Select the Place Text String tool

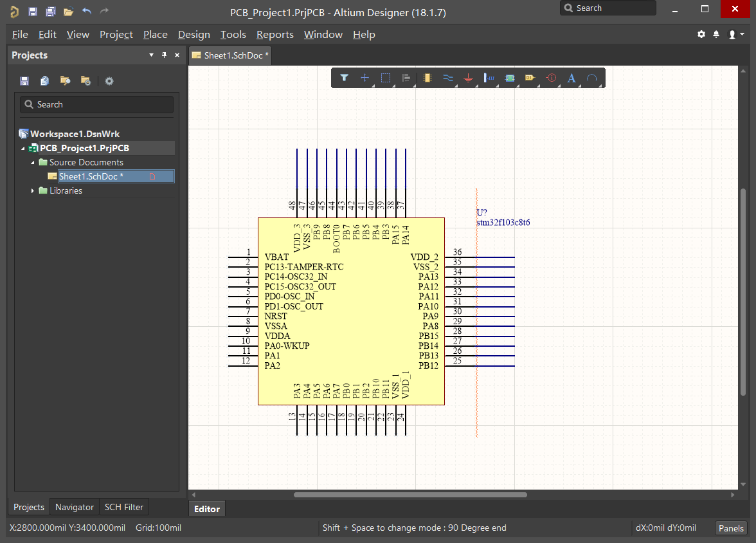tap(571, 78)
